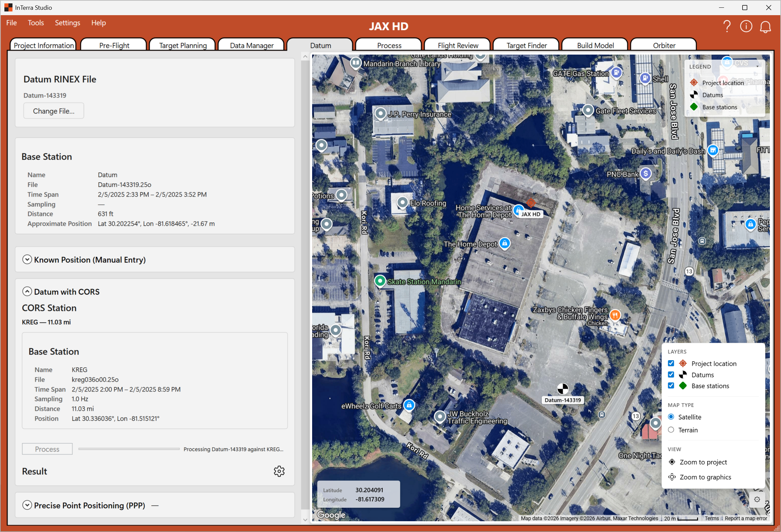The image size is (781, 532).
Task: Click the JAX HD project location marker
Action: (x=531, y=203)
